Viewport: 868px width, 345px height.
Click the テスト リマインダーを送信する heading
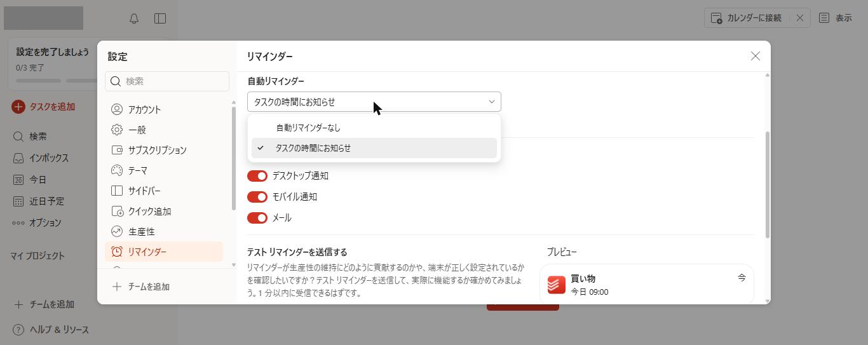[x=297, y=252]
